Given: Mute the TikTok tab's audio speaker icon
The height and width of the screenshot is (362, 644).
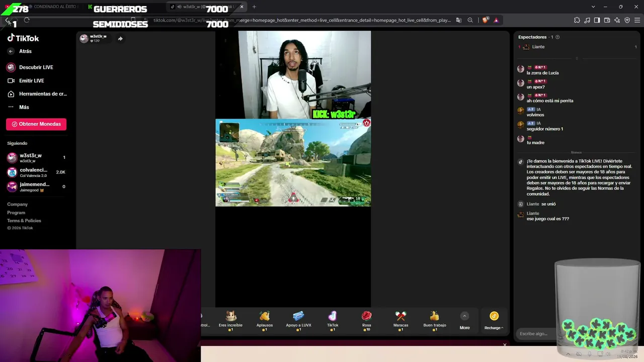Looking at the screenshot, I should (179, 7).
